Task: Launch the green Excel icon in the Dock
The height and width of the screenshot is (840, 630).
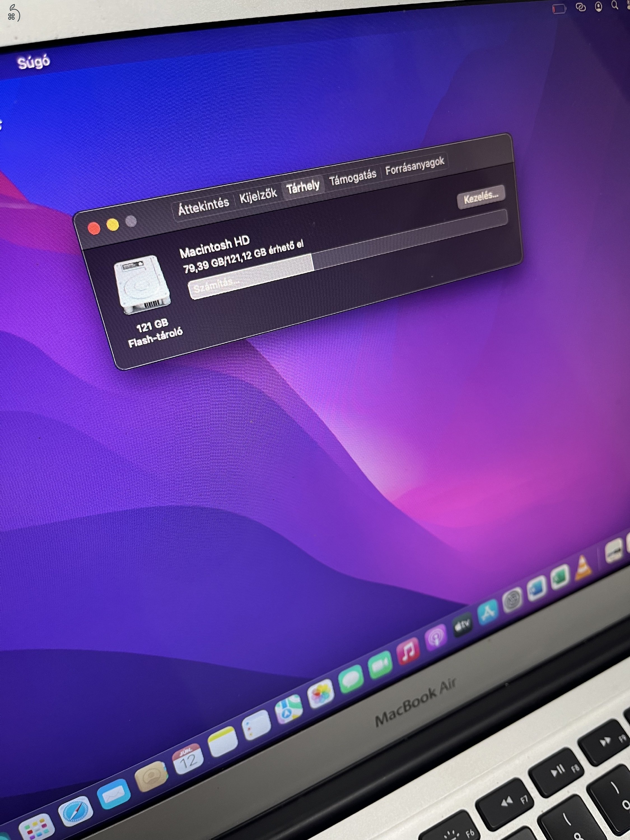Action: pyautogui.click(x=560, y=577)
